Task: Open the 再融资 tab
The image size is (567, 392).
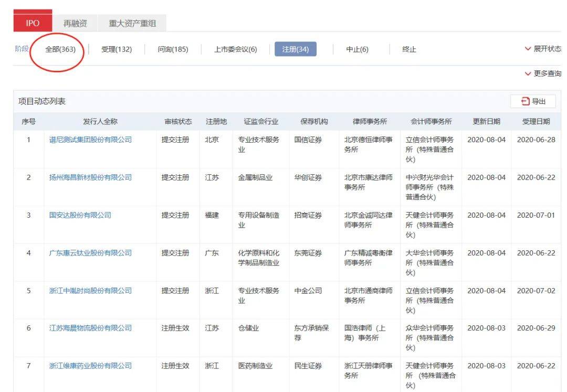Action: [x=75, y=24]
